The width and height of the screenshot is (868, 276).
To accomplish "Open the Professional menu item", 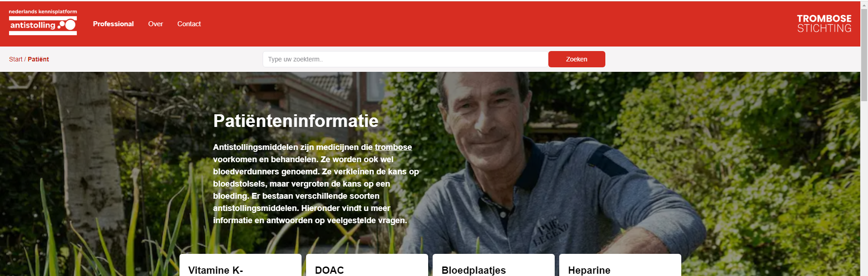I will coord(113,24).
